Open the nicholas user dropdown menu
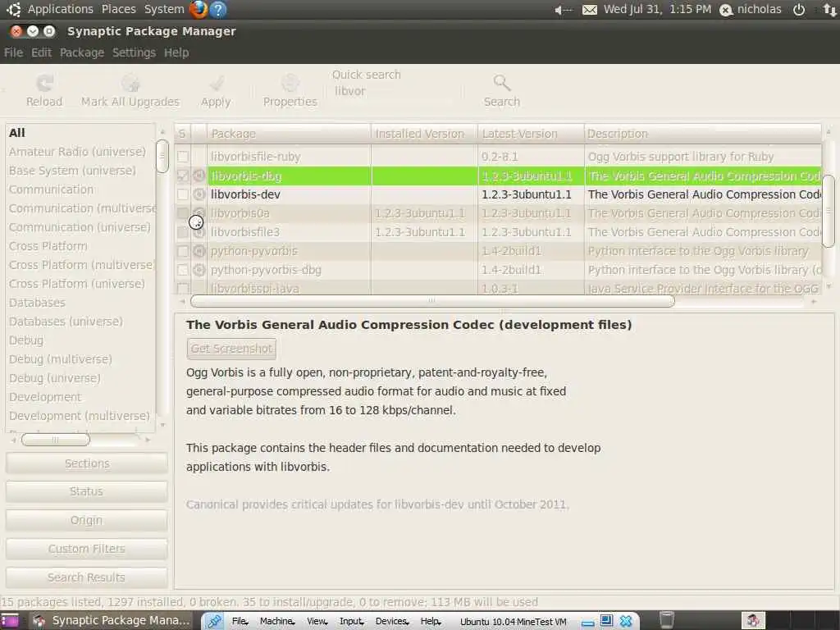Image resolution: width=840 pixels, height=630 pixels. 751,10
